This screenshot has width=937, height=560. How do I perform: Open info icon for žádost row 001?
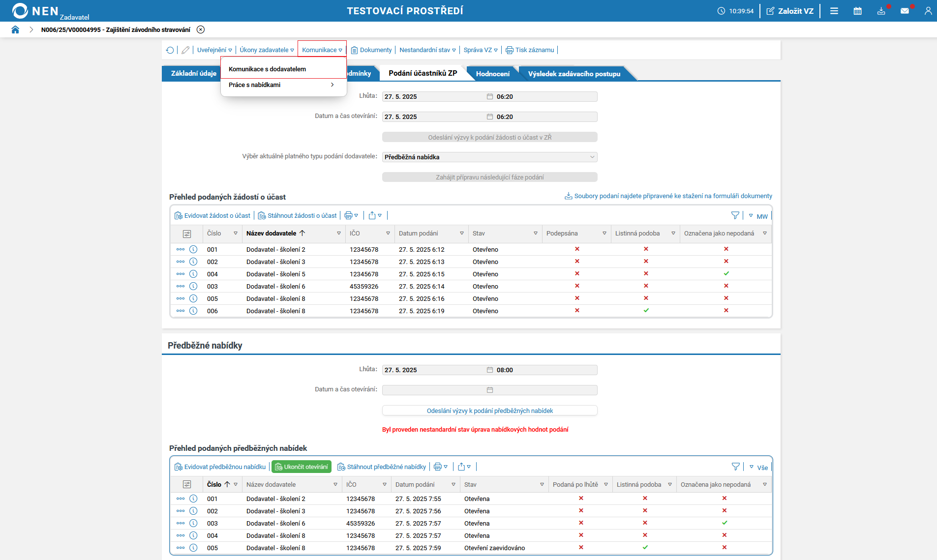pyautogui.click(x=193, y=249)
